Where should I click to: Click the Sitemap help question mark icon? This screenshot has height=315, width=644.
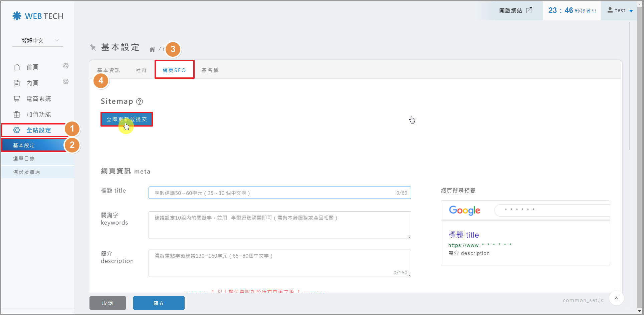(140, 101)
